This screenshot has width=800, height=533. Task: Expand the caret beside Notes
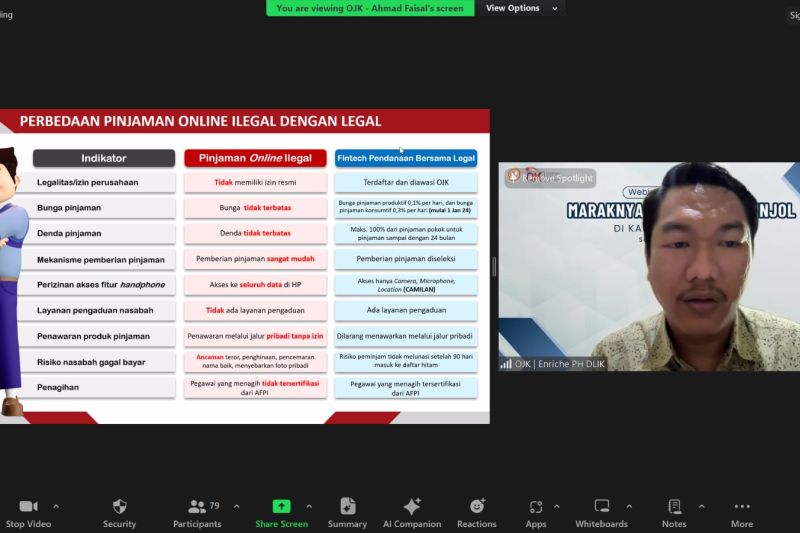coord(702,506)
